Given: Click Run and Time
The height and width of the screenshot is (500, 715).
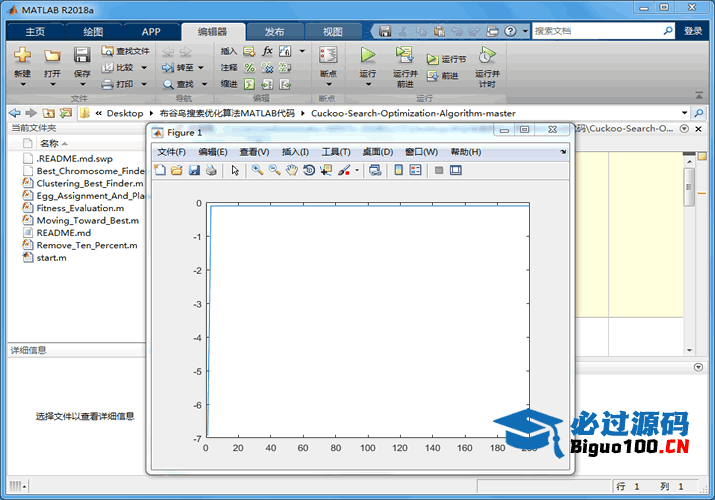Looking at the screenshot, I should pos(487,67).
